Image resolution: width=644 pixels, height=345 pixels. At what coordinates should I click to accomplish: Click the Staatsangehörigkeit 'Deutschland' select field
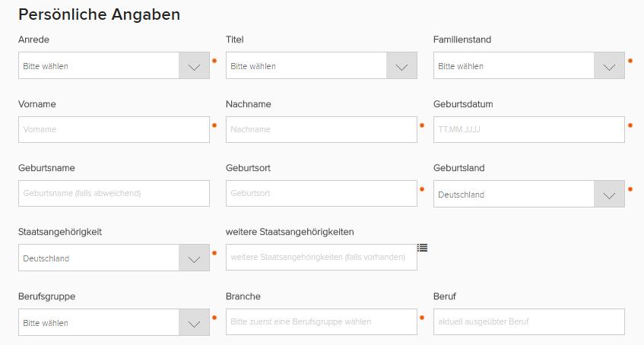click(x=99, y=258)
